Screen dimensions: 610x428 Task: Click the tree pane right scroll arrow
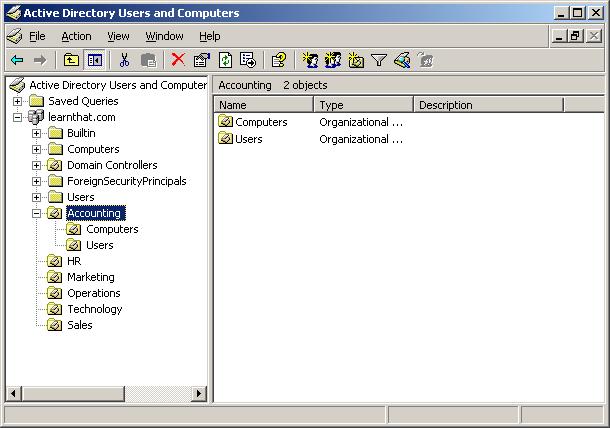199,394
